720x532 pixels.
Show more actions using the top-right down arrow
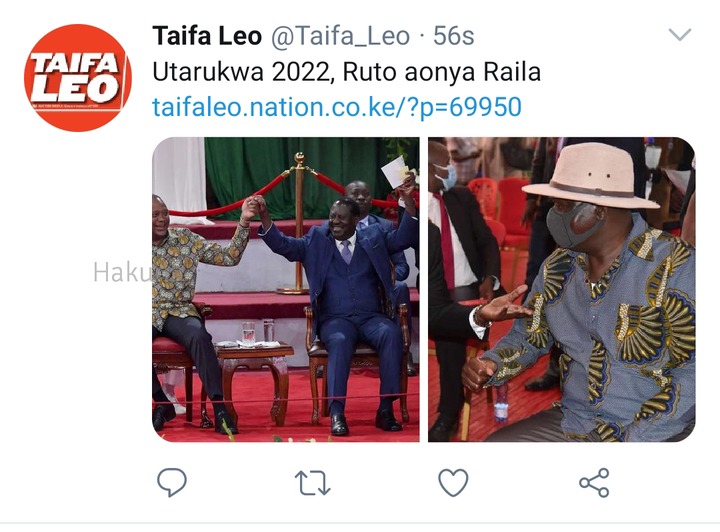680,35
